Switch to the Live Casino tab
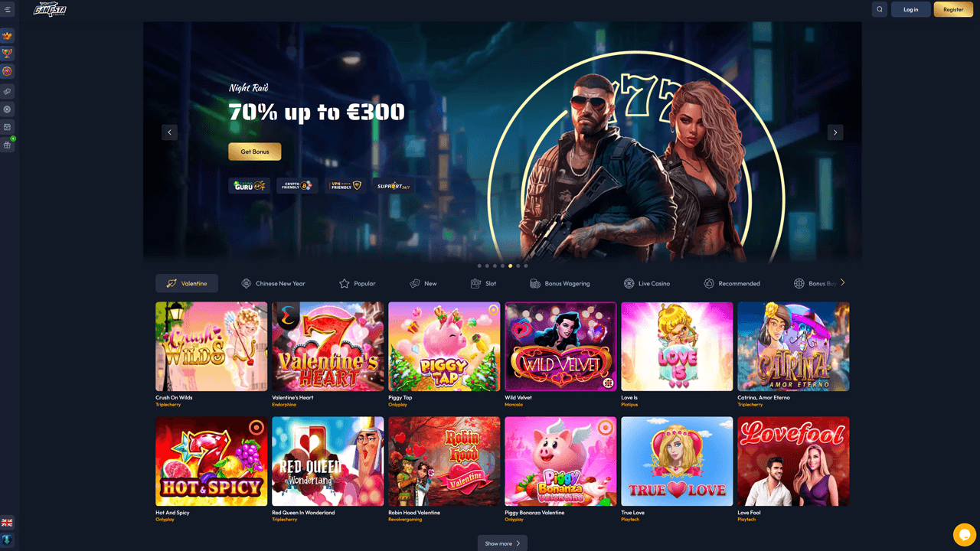The image size is (980, 551). click(x=647, y=283)
